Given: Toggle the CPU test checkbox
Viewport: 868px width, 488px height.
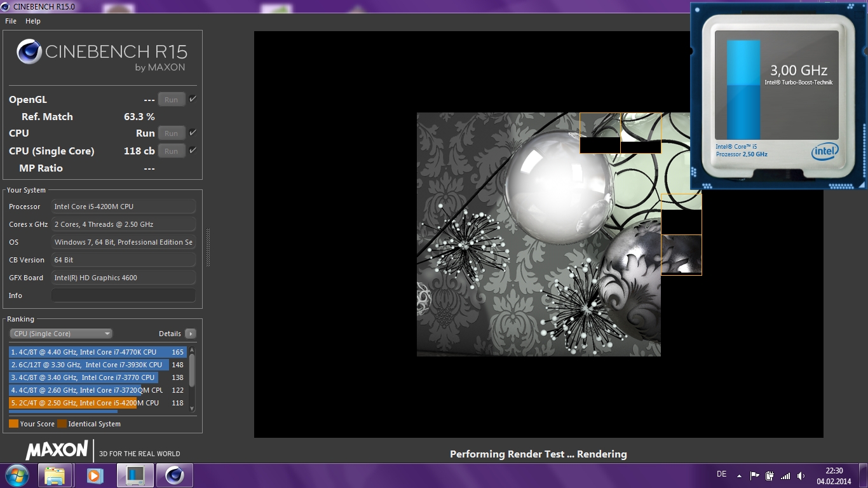Looking at the screenshot, I should 193,132.
